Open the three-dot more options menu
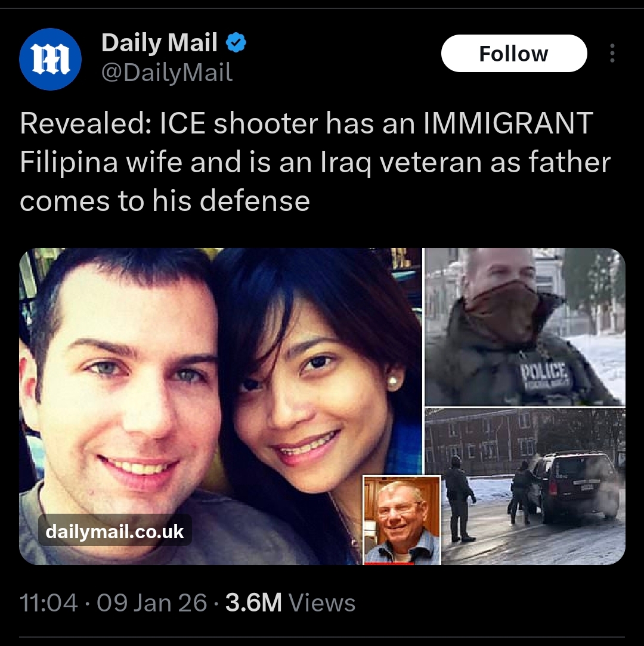This screenshot has width=644, height=646. point(612,53)
